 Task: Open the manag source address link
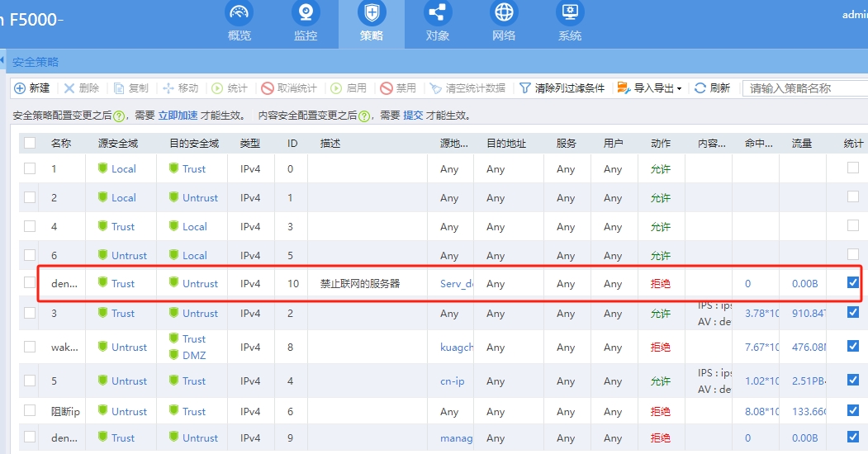pyautogui.click(x=457, y=438)
